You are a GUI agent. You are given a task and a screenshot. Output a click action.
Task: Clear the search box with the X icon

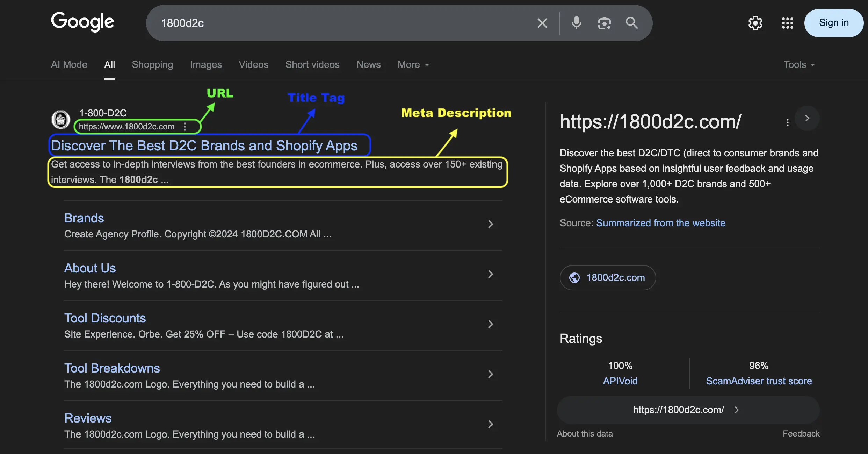[x=542, y=23]
